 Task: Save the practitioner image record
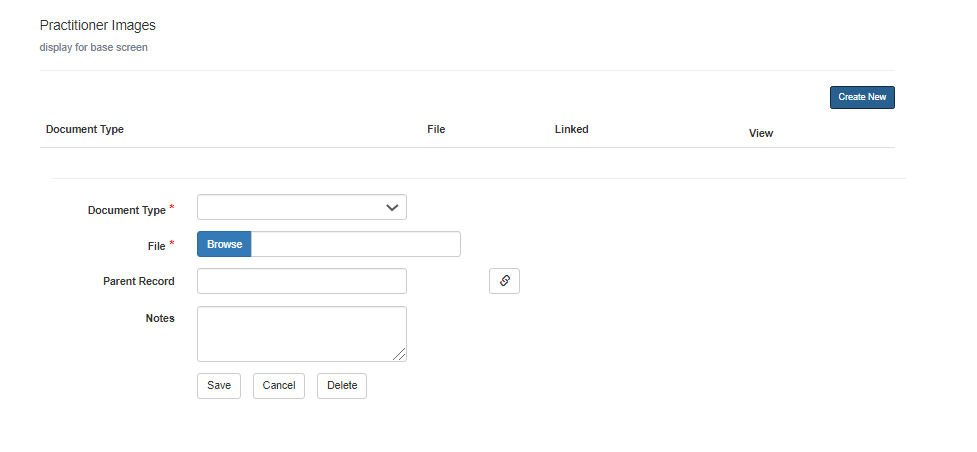pos(218,385)
